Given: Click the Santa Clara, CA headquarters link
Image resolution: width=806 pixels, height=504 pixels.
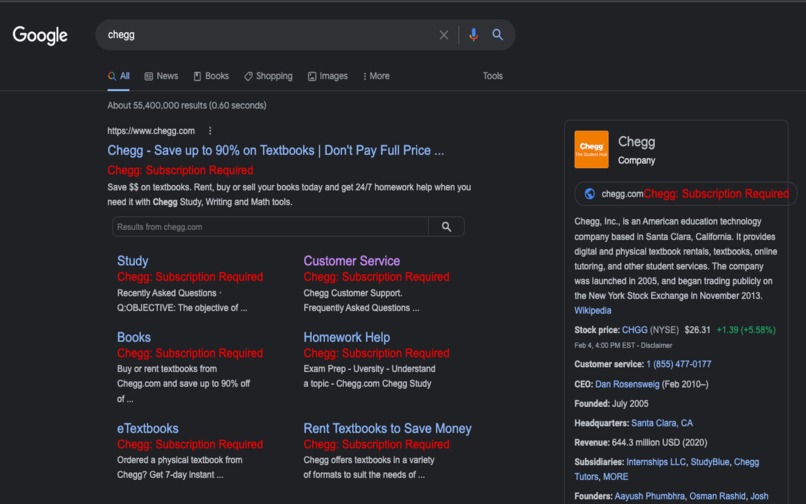Looking at the screenshot, I should (662, 423).
